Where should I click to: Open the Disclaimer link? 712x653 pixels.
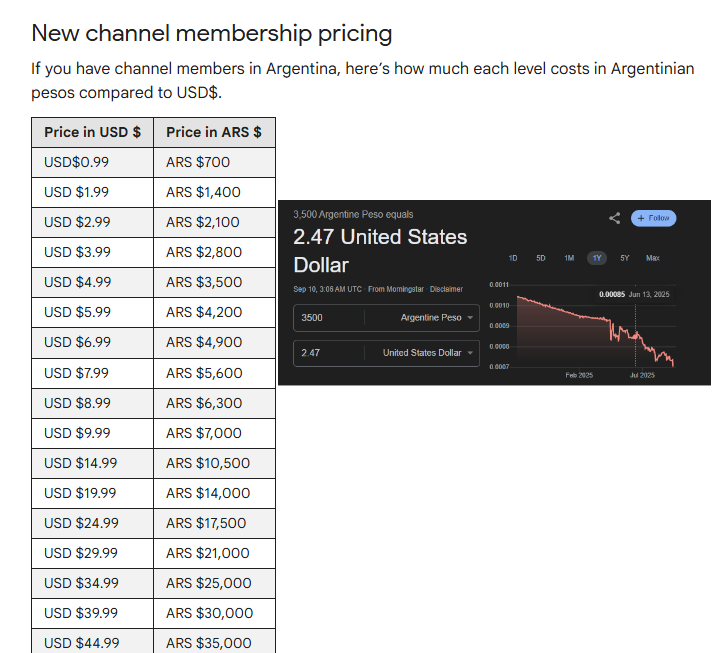(446, 290)
